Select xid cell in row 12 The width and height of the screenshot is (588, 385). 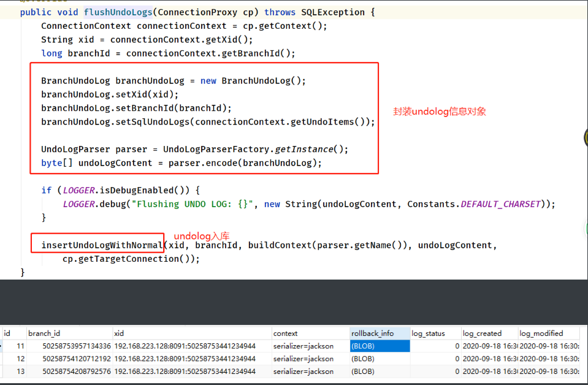click(193, 359)
